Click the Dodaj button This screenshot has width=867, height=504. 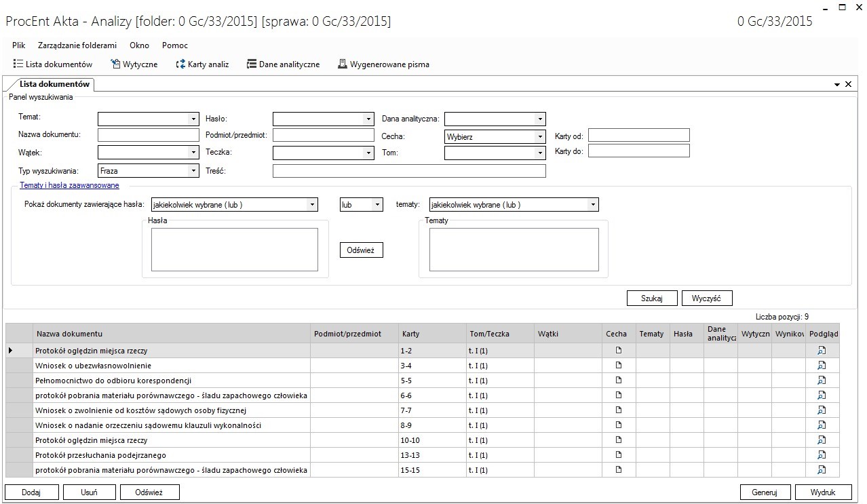32,492
